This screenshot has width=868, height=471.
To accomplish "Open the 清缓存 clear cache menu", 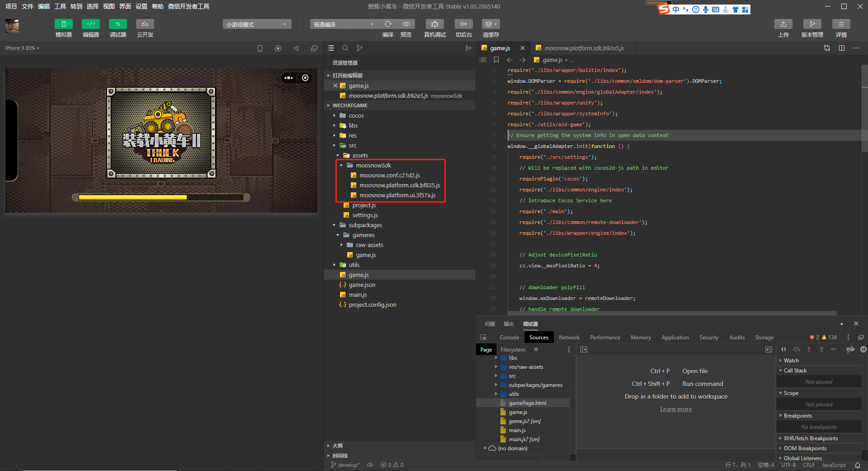I will [491, 24].
